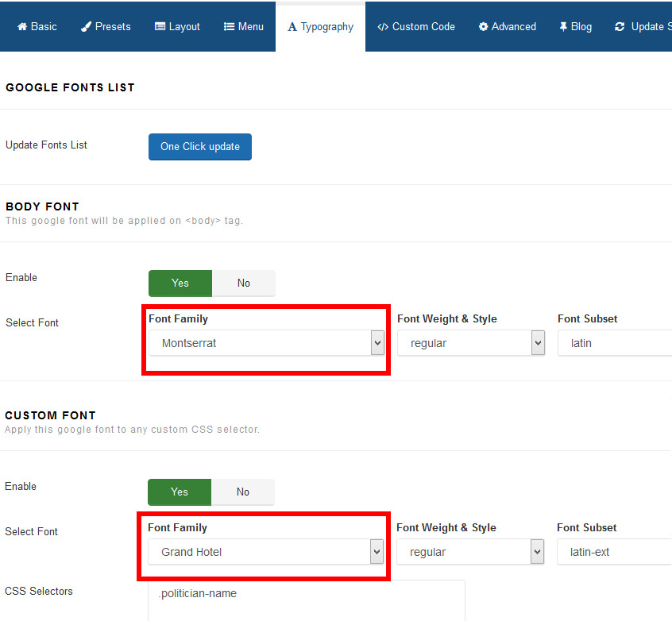Image resolution: width=672 pixels, height=621 pixels.
Task: Open the Montserrat Font Family dropdown
Action: coord(266,343)
